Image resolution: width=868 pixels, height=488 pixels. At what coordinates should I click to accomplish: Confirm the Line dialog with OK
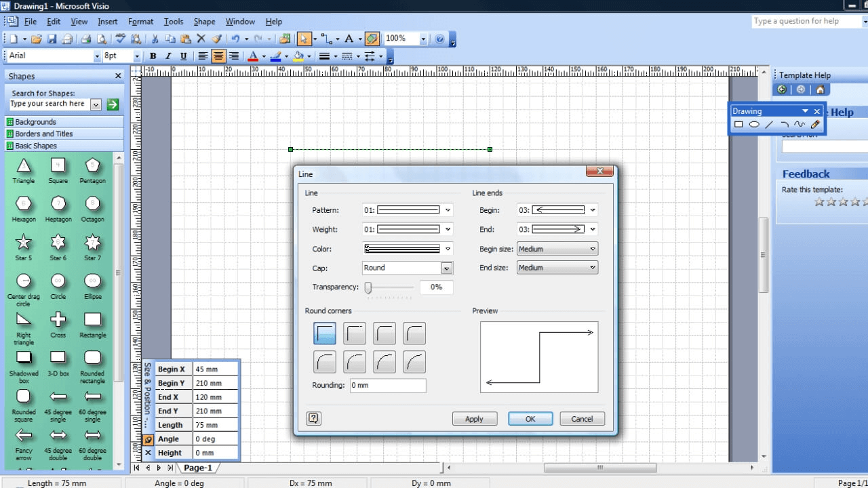pos(530,419)
